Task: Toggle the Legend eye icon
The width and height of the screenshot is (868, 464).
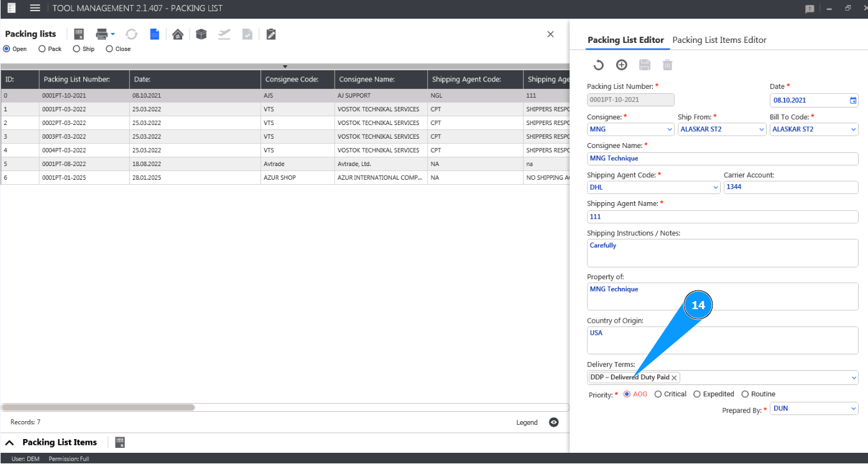Action: [x=554, y=422]
